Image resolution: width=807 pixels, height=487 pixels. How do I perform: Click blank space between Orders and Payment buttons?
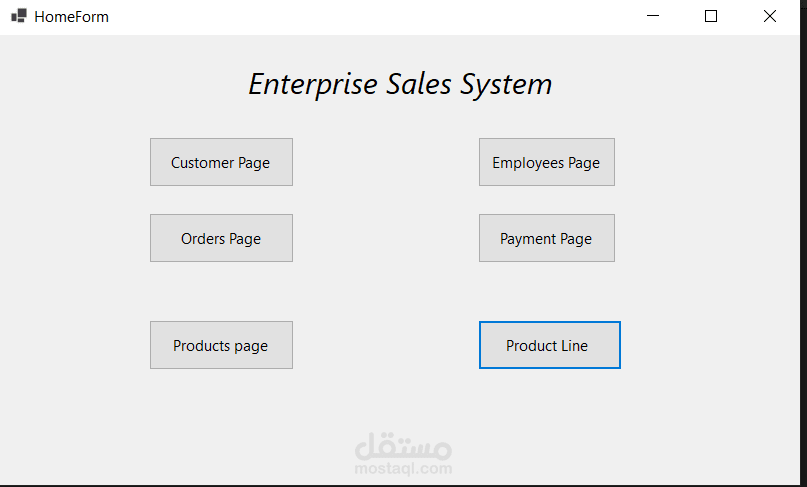click(x=385, y=238)
